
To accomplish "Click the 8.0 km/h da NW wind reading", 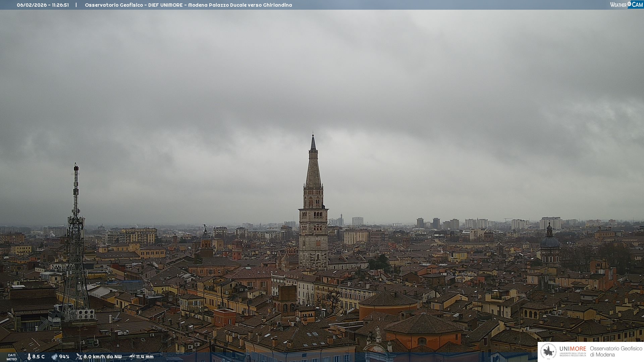I will coord(102,357).
